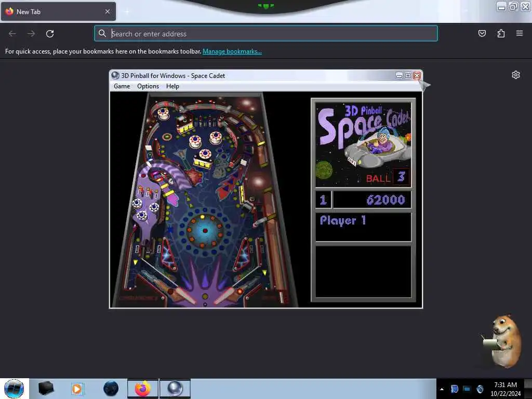
Task: Close the New Tab tab
Action: (108, 11)
